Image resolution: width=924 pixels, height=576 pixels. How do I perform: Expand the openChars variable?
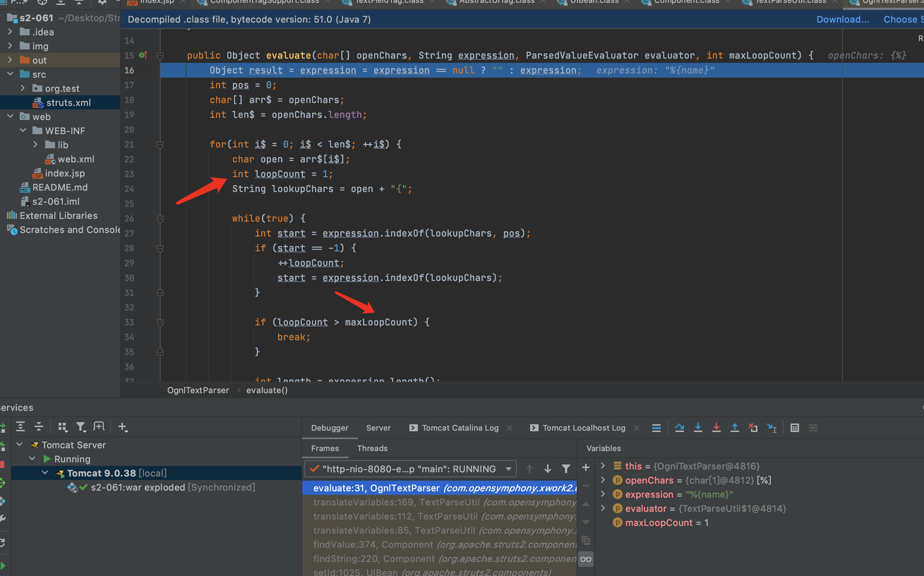click(x=602, y=480)
